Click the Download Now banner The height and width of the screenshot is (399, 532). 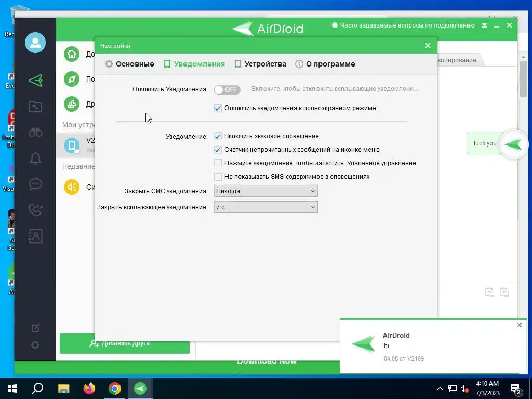click(x=267, y=362)
